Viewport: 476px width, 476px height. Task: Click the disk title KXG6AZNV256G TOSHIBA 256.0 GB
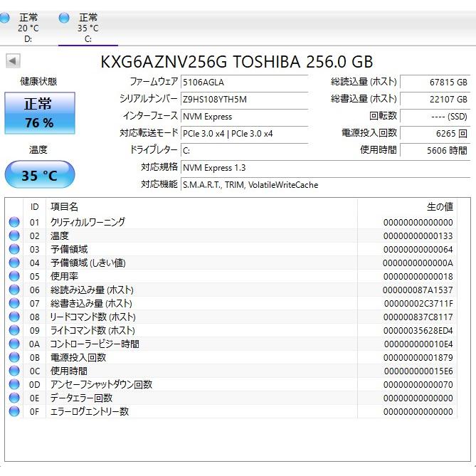[237, 62]
